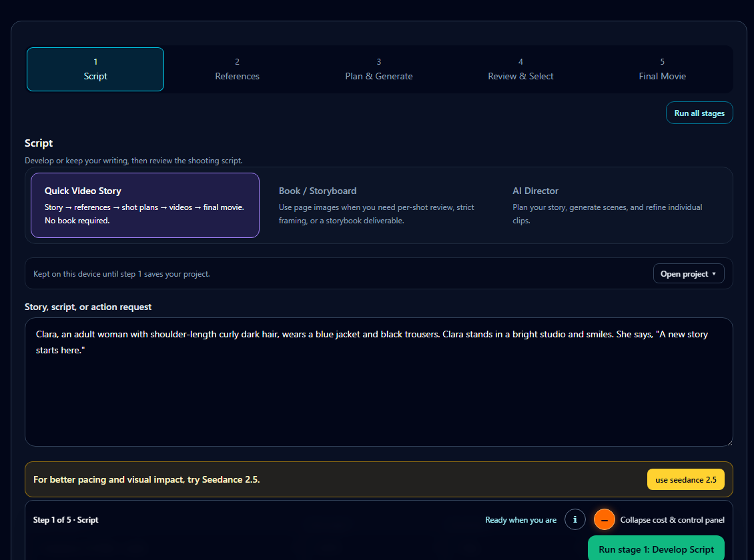Collapse cost and control panel with orange minus
Screen dimensions: 754x560
[604, 519]
